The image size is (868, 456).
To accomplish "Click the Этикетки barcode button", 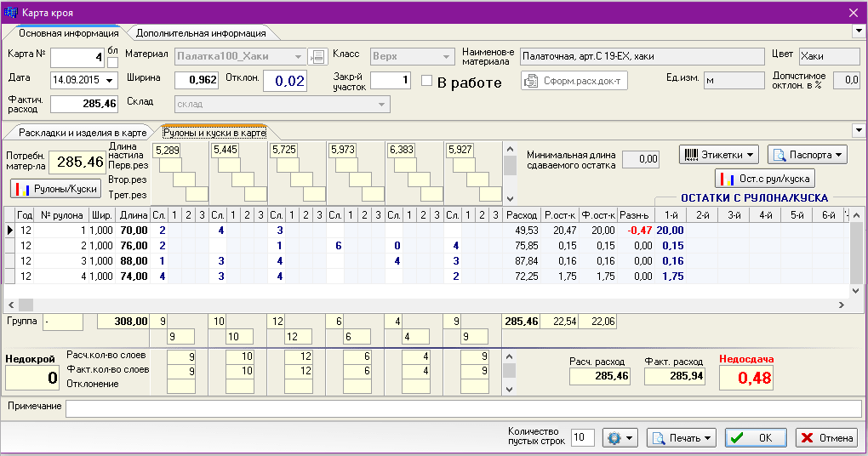I will tap(719, 155).
